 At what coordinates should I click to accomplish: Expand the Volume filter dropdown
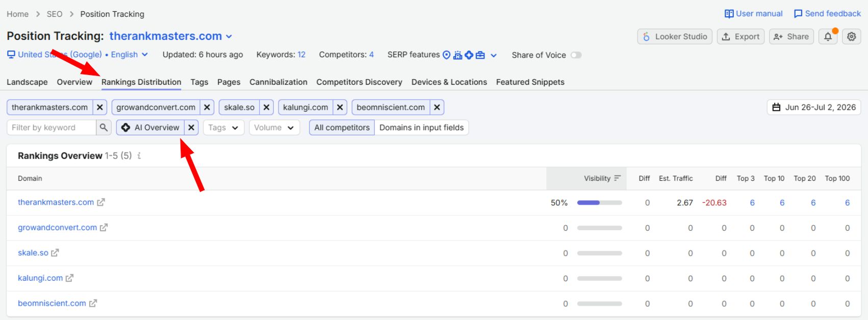274,128
